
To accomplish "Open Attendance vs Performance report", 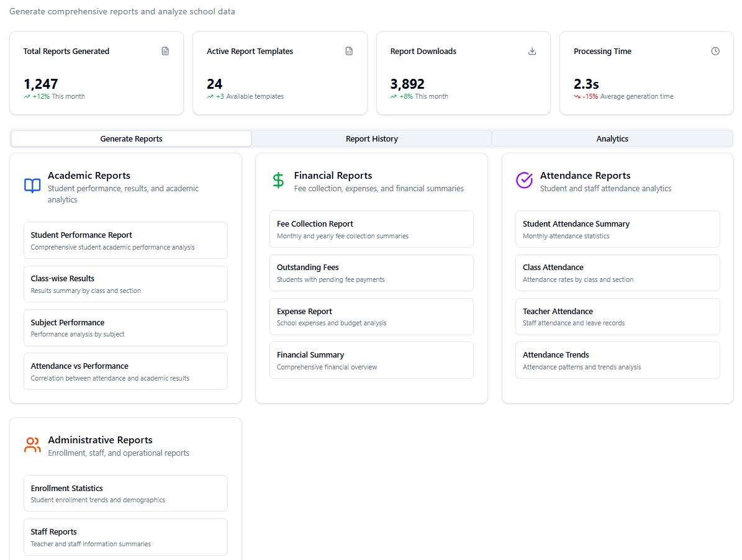I will (125, 371).
